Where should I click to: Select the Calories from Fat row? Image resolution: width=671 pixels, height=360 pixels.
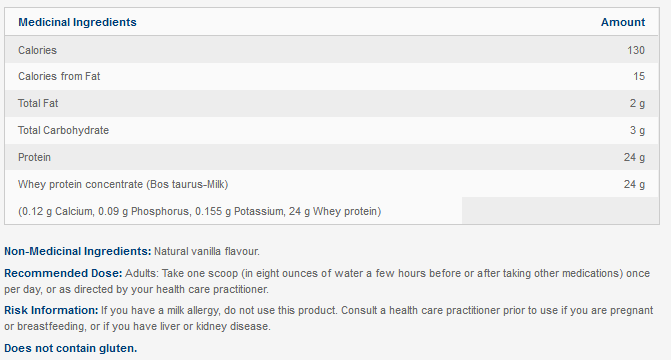(x=332, y=76)
